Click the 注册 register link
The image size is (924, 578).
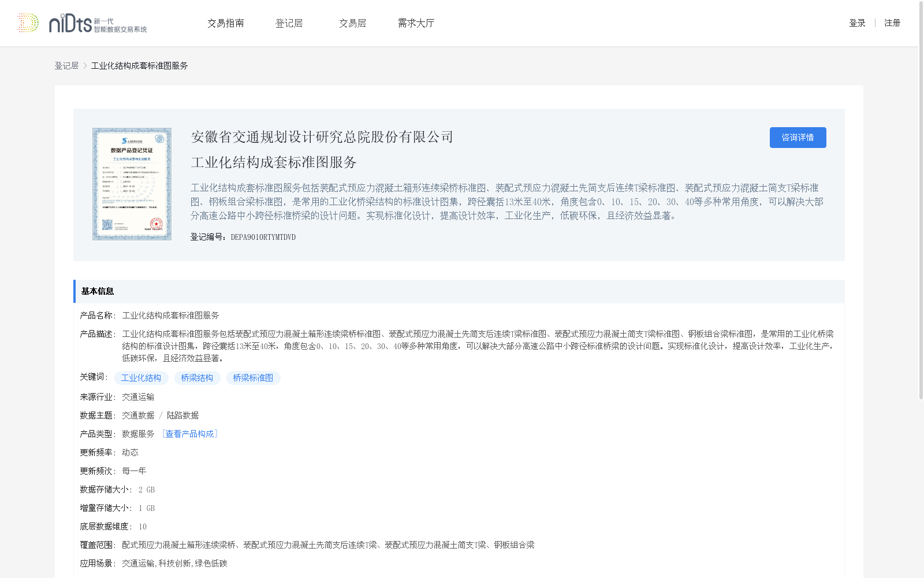click(892, 23)
